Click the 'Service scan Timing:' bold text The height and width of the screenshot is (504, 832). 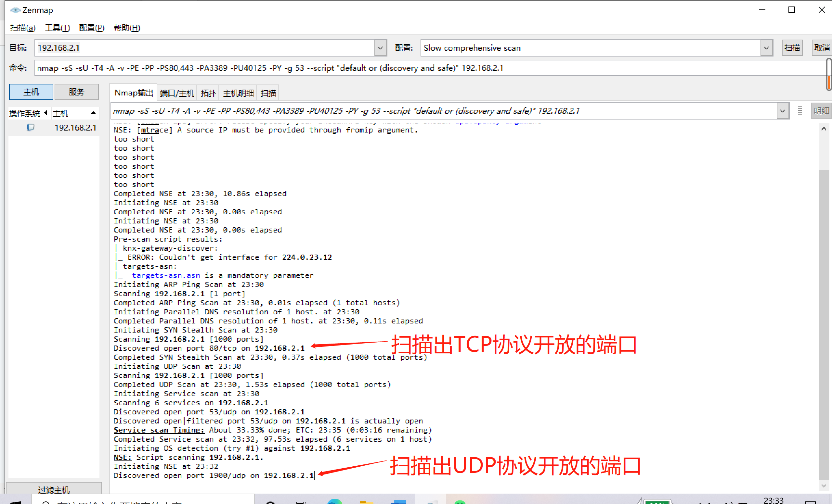click(x=159, y=430)
